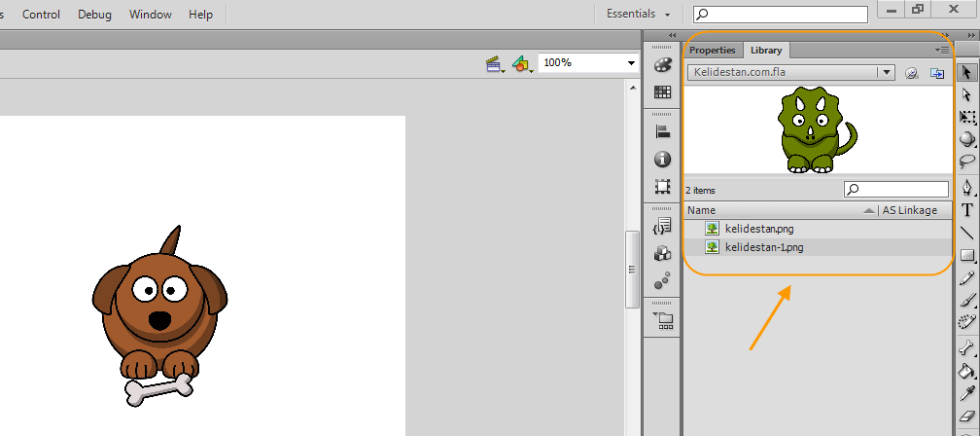Open the Swatches panel grid icon
This screenshot has height=436, width=980.
pos(662,91)
